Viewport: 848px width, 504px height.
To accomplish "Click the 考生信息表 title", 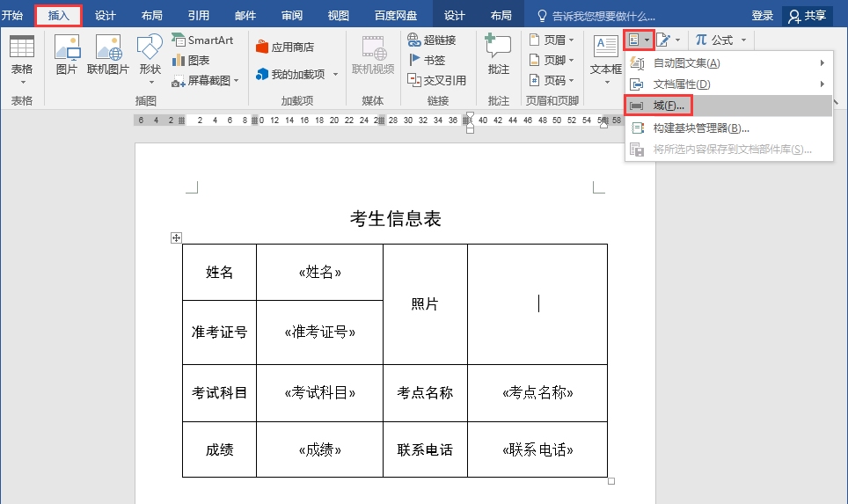I will [x=395, y=218].
